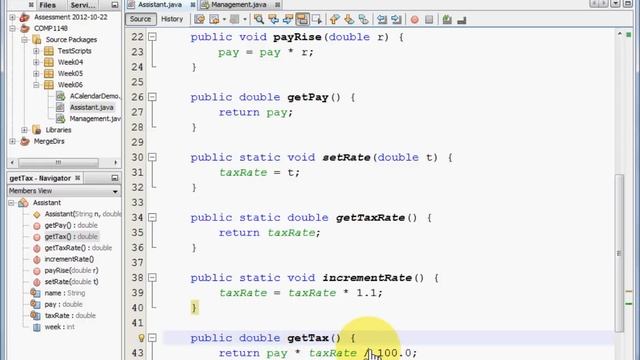Expand the TestScripts package
Viewport: 640px width, 360px height.
pyautogui.click(x=36, y=51)
